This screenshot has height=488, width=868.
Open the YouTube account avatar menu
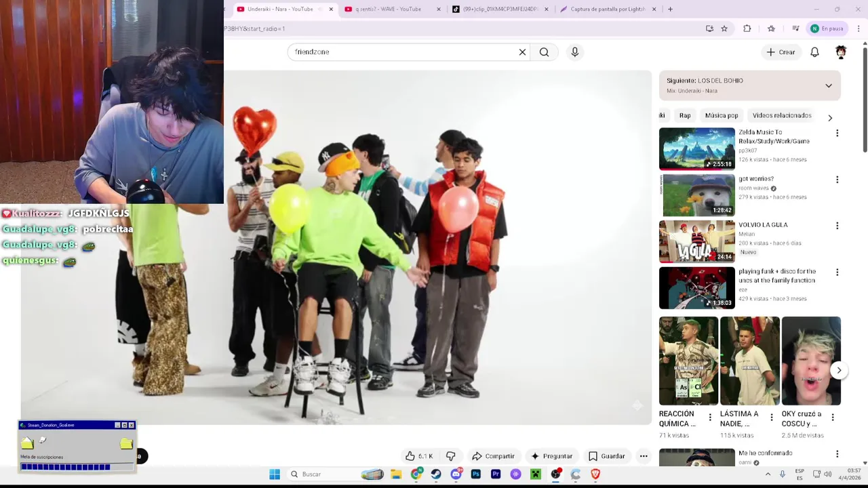(x=841, y=52)
